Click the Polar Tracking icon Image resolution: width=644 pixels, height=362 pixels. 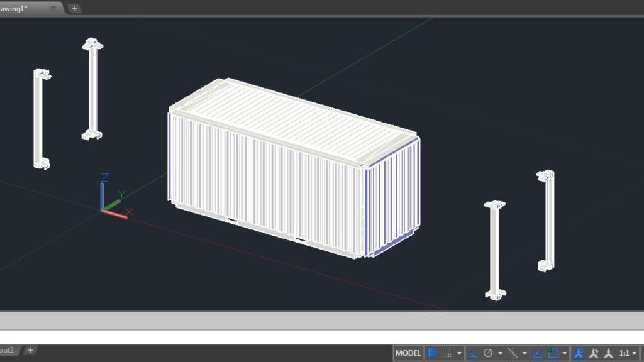[488, 353]
